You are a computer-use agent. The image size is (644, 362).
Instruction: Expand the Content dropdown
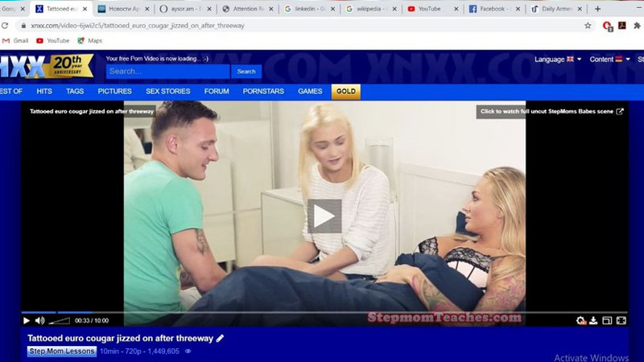pos(610,59)
